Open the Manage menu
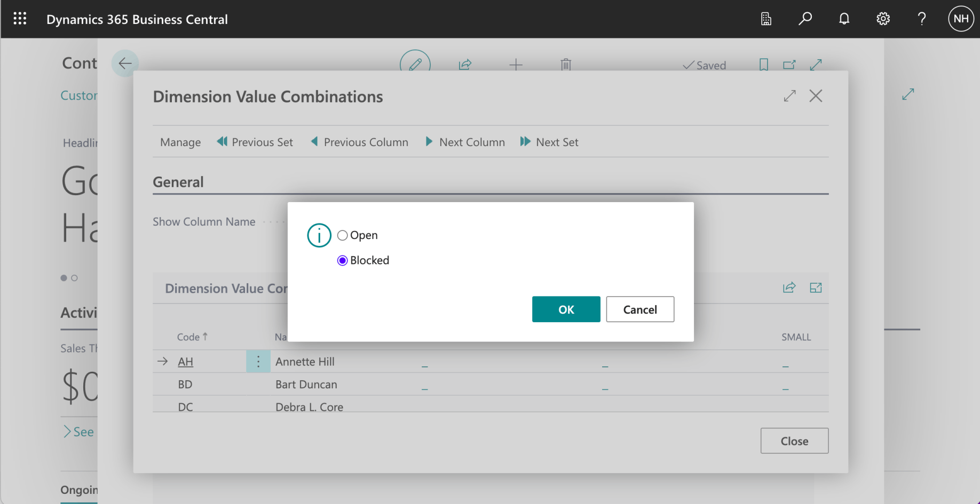Image resolution: width=980 pixels, height=504 pixels. point(180,142)
